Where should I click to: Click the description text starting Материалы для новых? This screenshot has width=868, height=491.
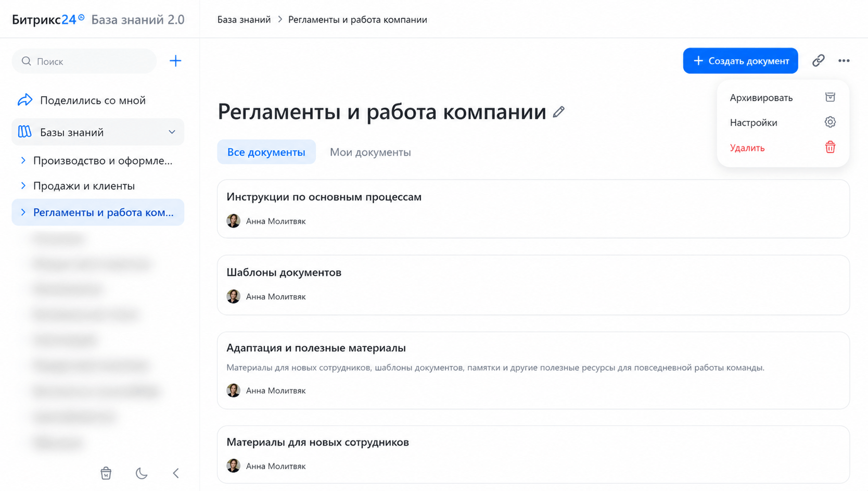[495, 368]
